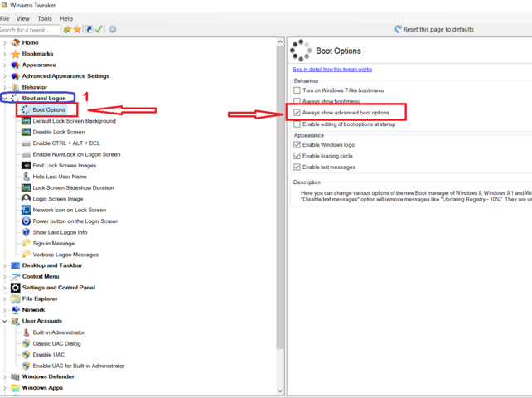Expand the Behavior tree node

tap(4, 87)
